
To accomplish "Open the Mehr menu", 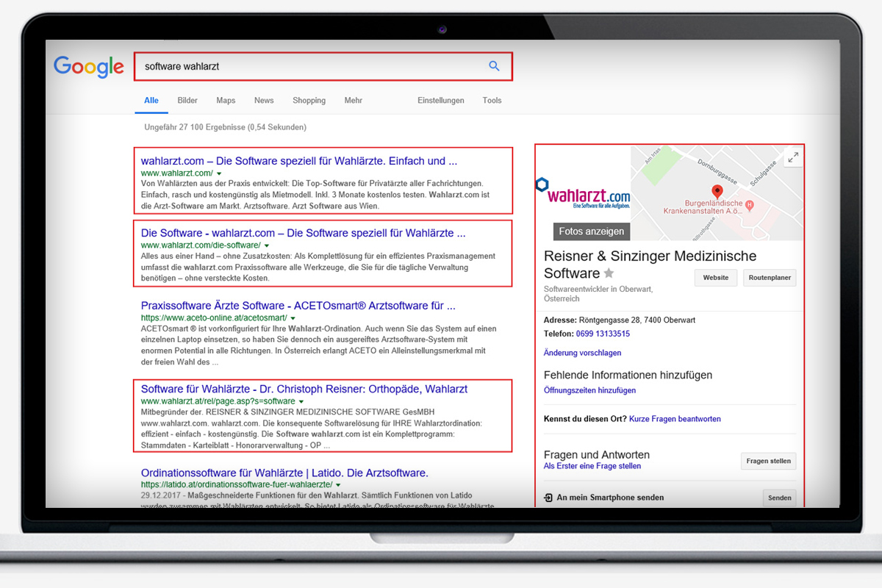I will (x=353, y=101).
